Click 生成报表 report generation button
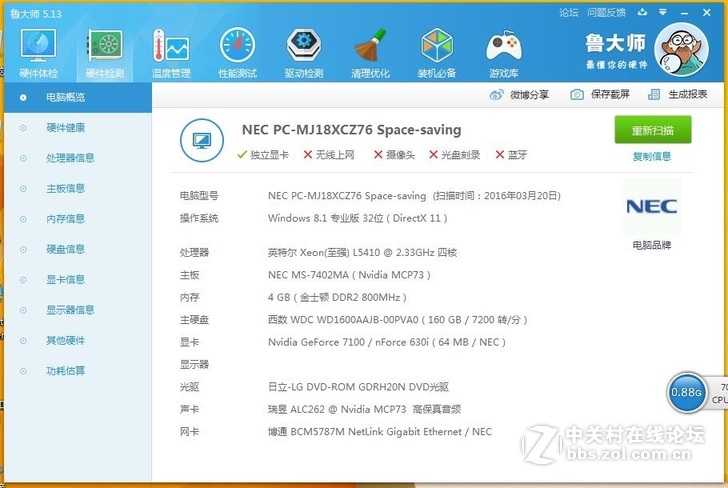728x488 pixels. [x=677, y=94]
